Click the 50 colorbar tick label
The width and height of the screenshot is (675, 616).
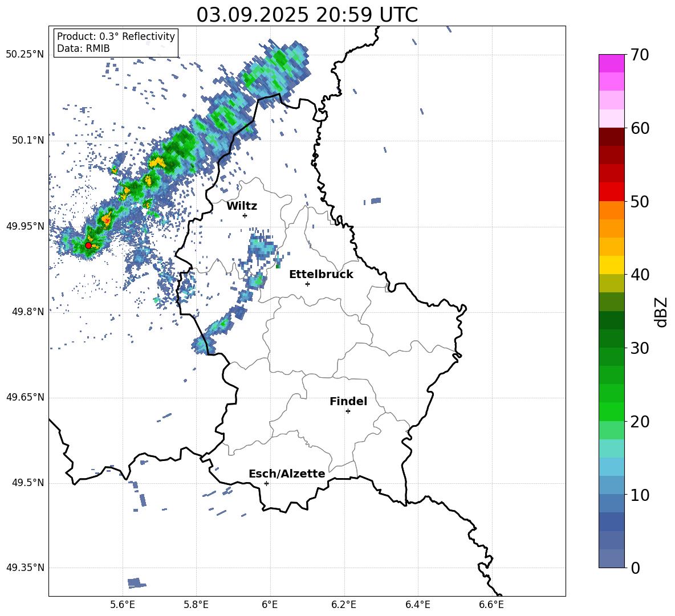click(x=640, y=201)
